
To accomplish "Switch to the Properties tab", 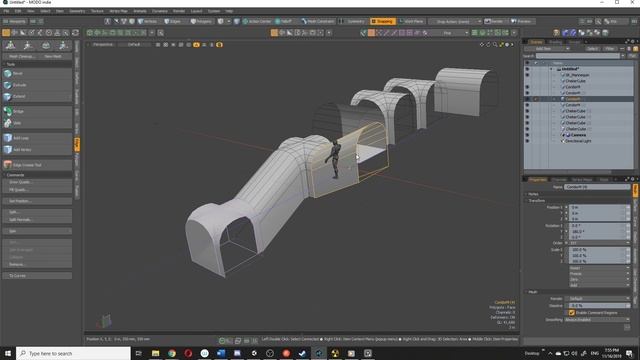I will (537, 179).
